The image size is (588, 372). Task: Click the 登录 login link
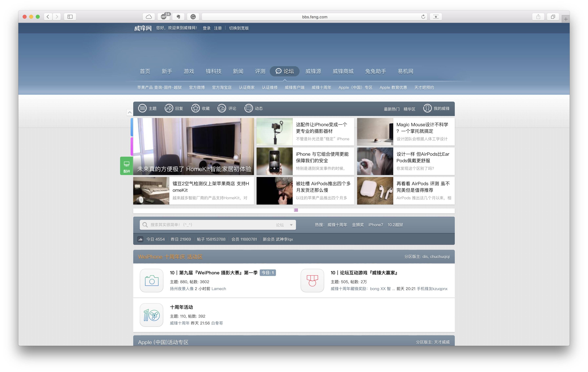(x=207, y=28)
